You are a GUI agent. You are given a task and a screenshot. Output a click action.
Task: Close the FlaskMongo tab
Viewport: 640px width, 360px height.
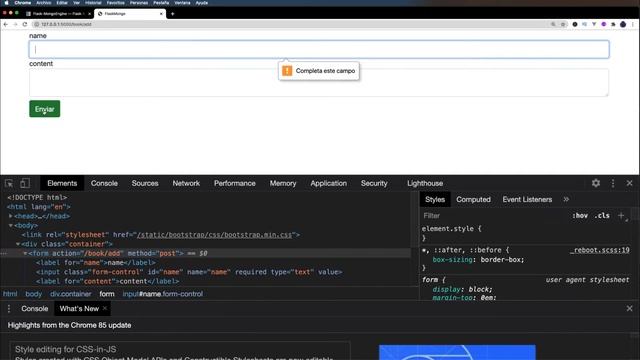161,14
